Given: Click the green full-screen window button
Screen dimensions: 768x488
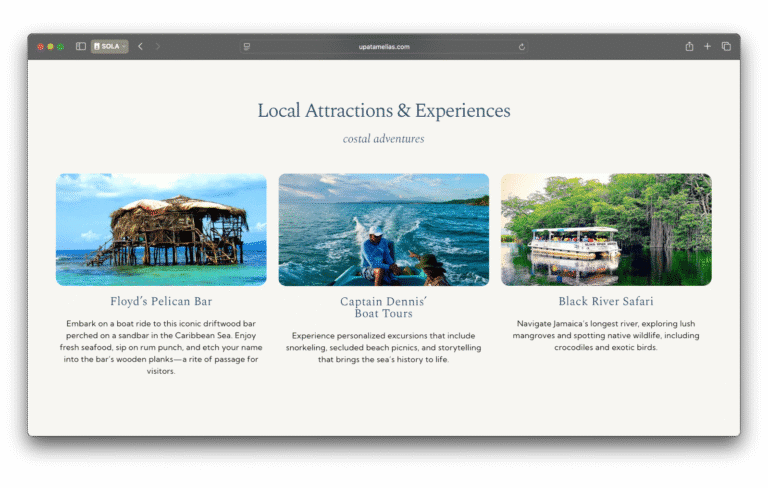Looking at the screenshot, I should click(61, 46).
